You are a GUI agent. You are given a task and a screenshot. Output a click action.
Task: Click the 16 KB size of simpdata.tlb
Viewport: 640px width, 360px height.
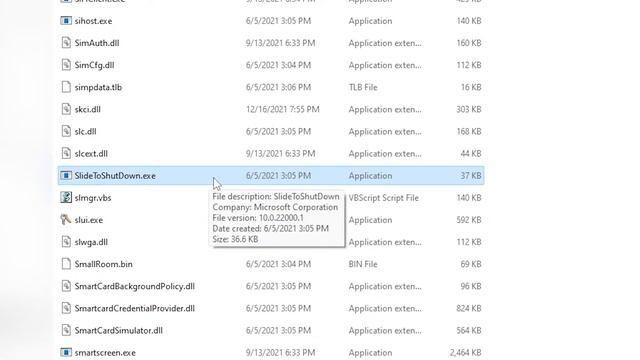[471, 87]
